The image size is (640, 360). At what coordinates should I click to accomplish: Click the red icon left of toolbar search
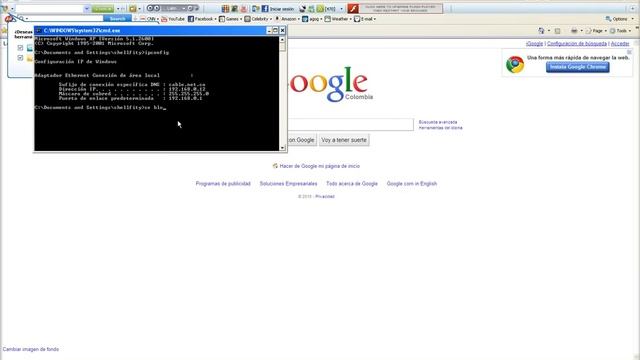pos(9,19)
